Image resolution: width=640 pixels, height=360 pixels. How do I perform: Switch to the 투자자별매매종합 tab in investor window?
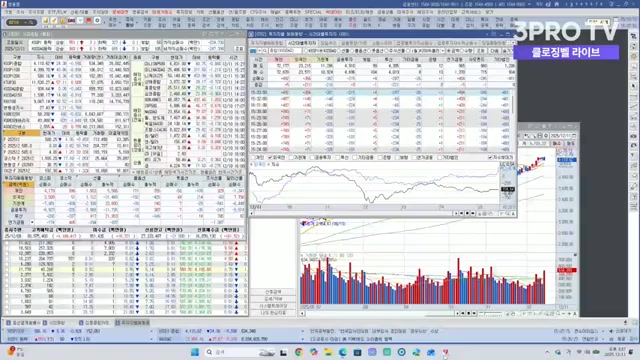tap(267, 43)
